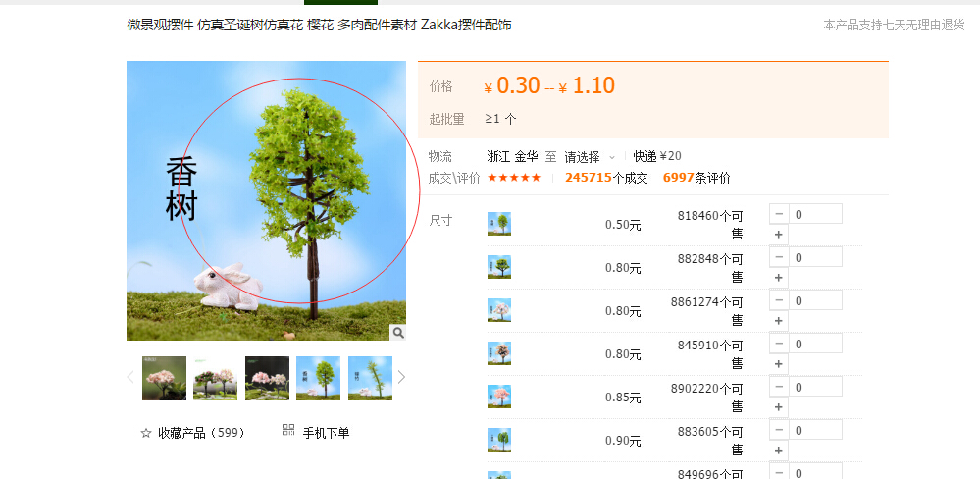Decrease quantity for the 0.90元 item
Screen dimensions: 980x479
click(779, 430)
